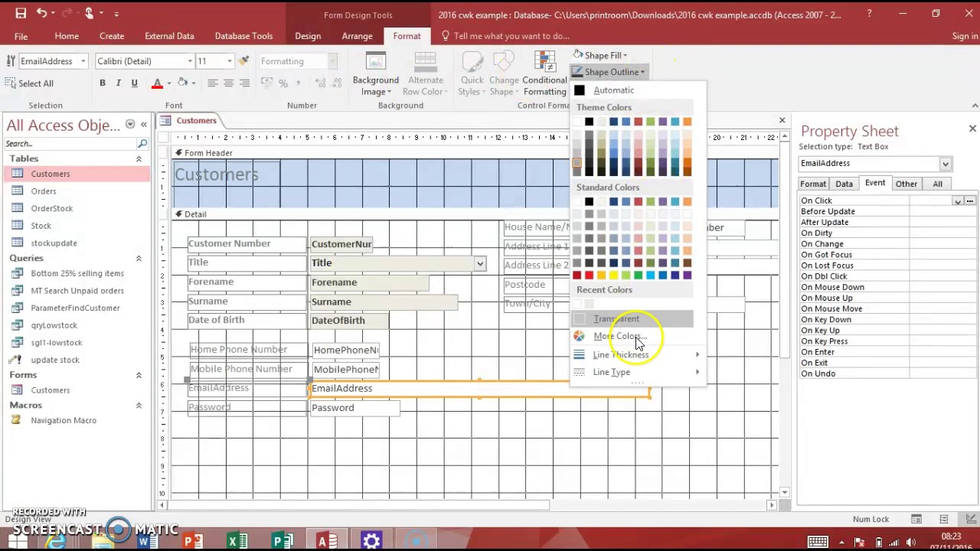Click the Tell me what you want to do box
980x551 pixels.
pos(506,36)
